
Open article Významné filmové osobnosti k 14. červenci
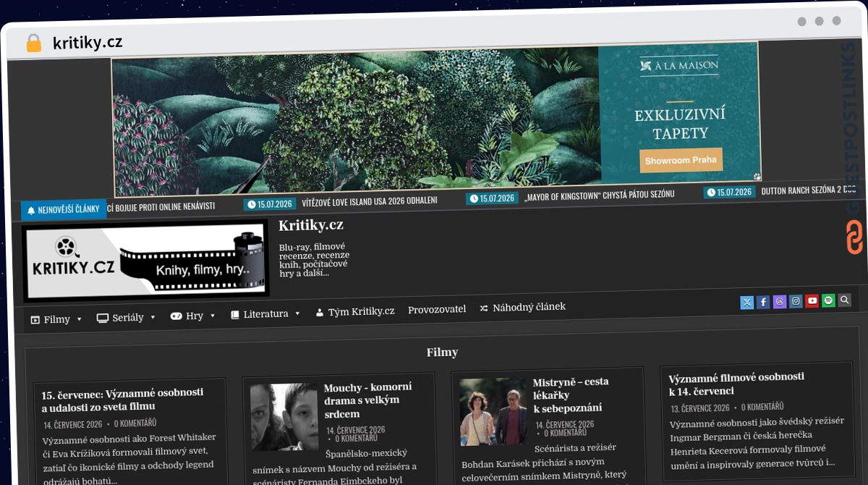click(736, 384)
